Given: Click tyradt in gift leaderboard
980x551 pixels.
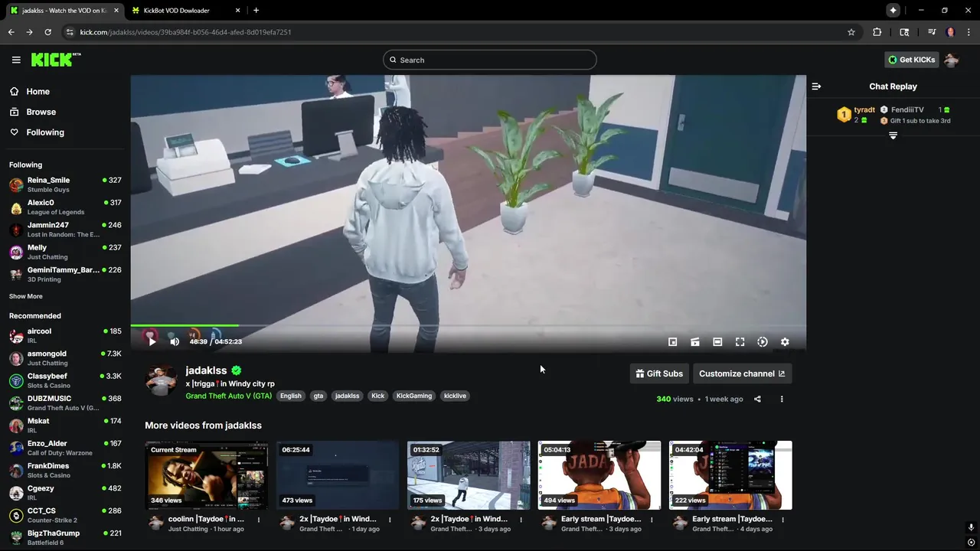Looking at the screenshot, I should (864, 109).
